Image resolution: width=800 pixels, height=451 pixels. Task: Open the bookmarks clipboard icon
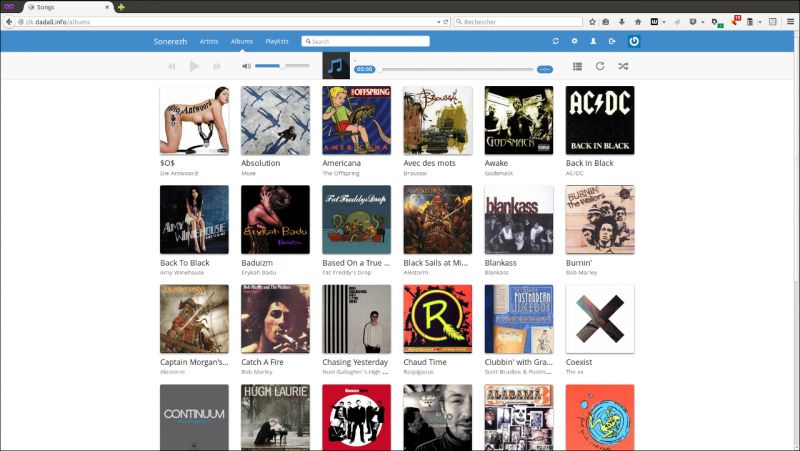tap(606, 22)
